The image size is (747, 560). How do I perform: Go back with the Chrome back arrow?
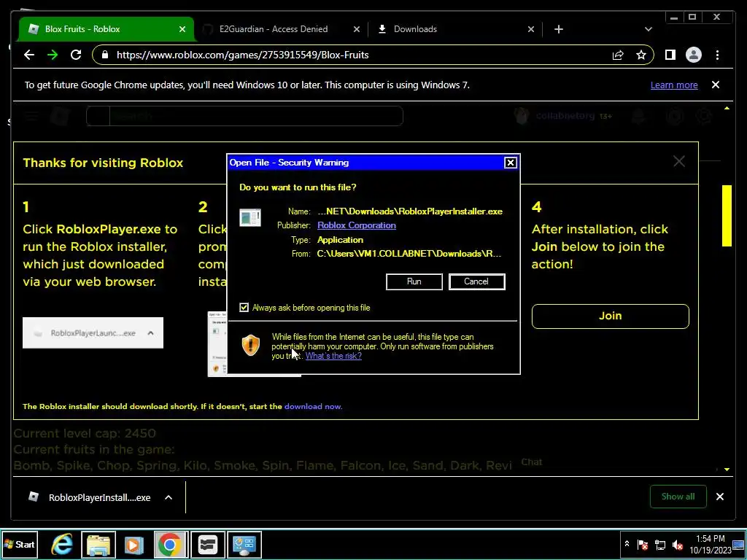click(29, 55)
